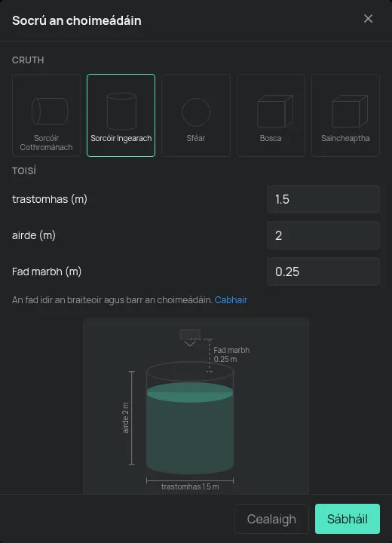Select the Sorcóir Cothrománach shape
This screenshot has height=543, width=392.
click(x=47, y=115)
